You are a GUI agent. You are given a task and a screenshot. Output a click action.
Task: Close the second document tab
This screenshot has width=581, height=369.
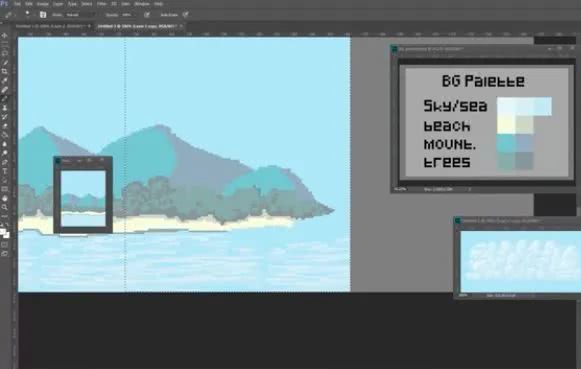pos(181,26)
